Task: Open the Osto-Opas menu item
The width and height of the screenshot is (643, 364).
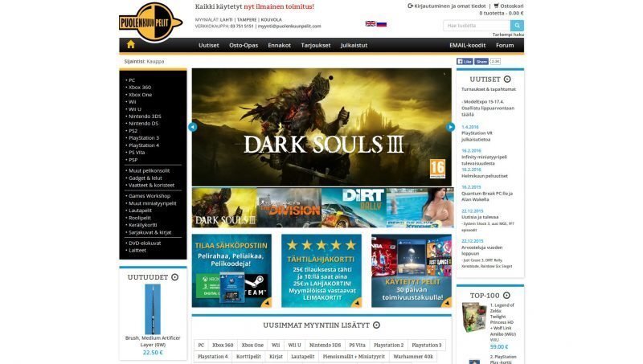Action: pyautogui.click(x=244, y=45)
